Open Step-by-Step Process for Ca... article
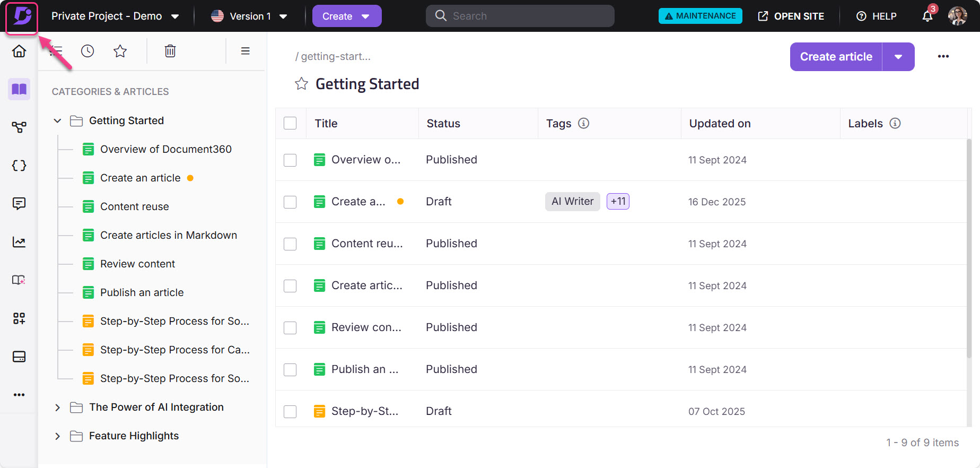 coord(174,350)
